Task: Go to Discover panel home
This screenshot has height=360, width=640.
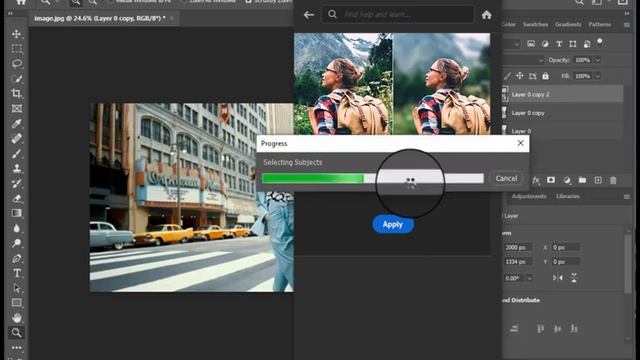Action: (x=486, y=15)
